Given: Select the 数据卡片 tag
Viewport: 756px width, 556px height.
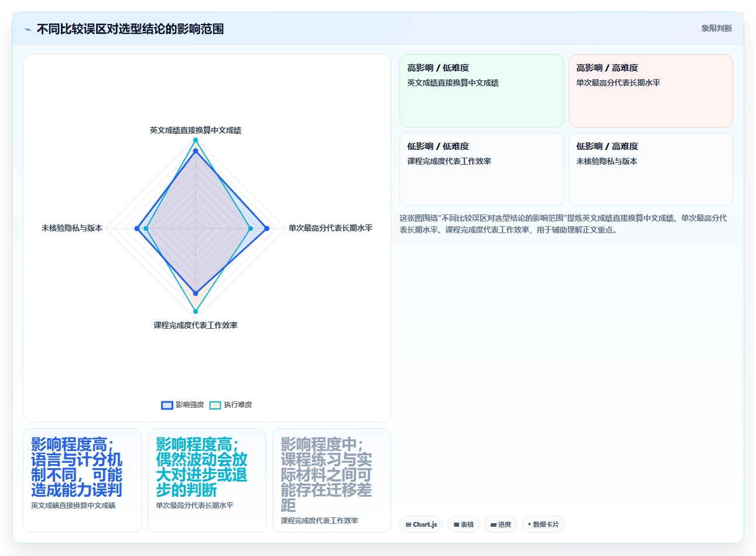Looking at the screenshot, I should 543,524.
